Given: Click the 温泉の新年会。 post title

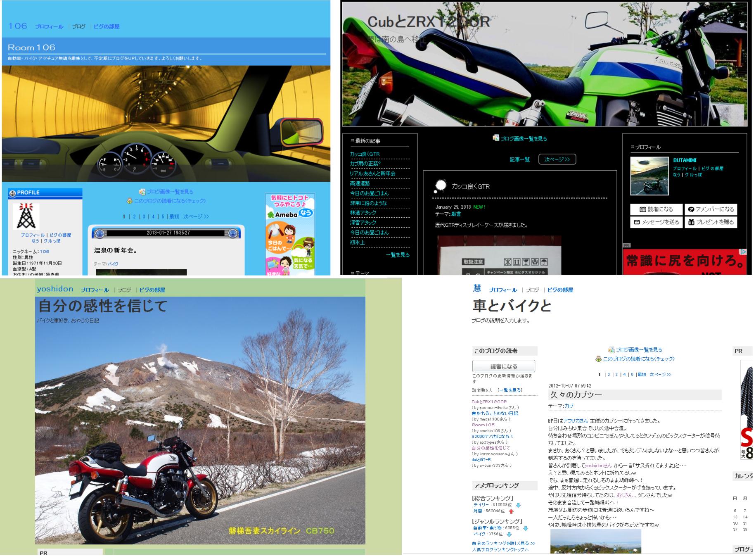Looking at the screenshot, I should 116,250.
